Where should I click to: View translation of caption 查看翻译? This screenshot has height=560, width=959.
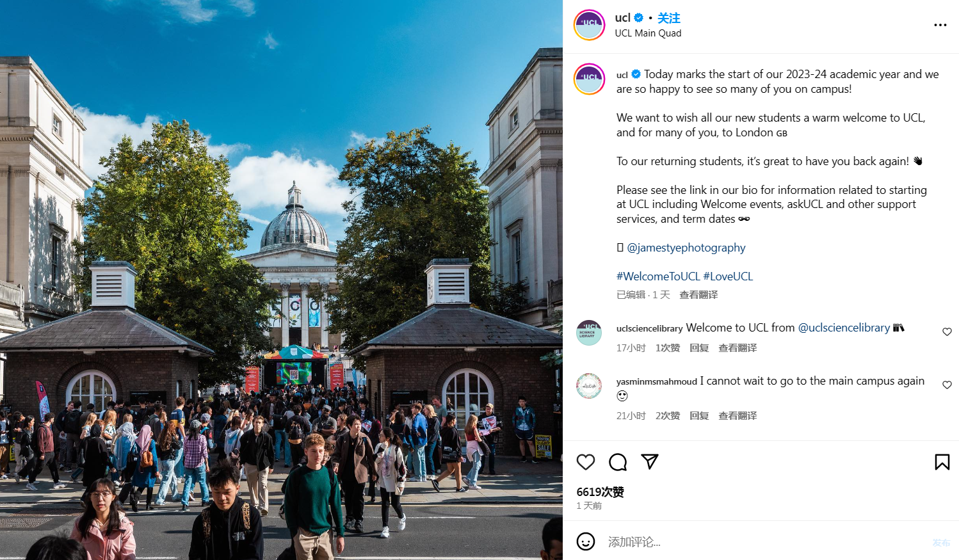click(698, 295)
